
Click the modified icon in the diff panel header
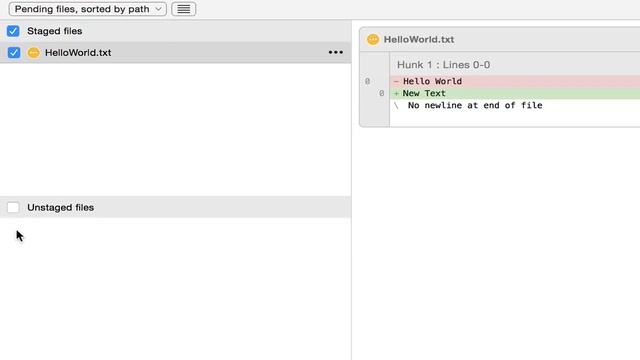[x=373, y=40]
